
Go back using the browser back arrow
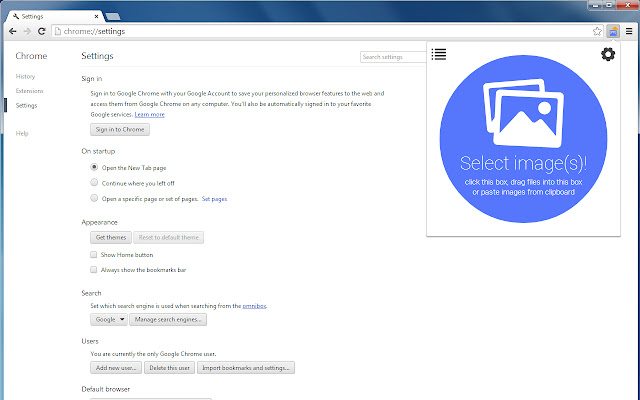[x=13, y=31]
